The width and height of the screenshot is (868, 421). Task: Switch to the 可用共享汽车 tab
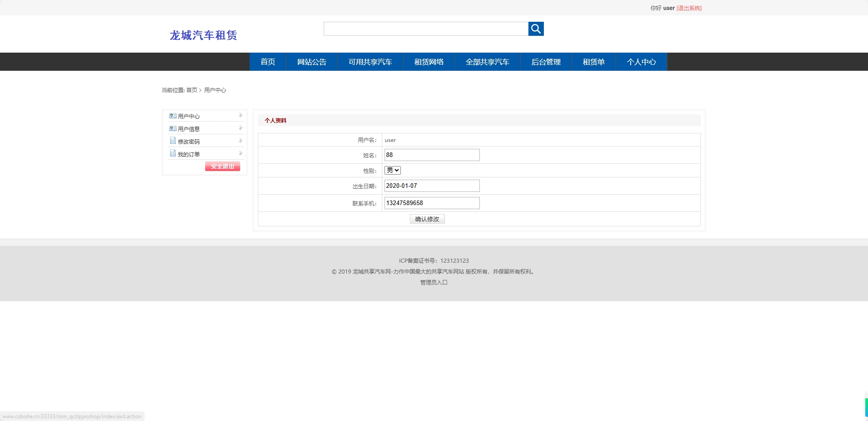click(370, 62)
